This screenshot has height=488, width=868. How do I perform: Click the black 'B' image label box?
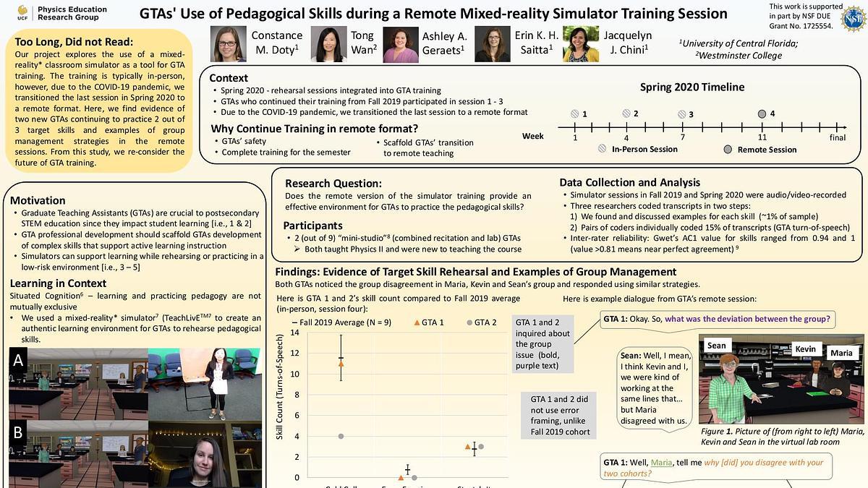point(17,432)
